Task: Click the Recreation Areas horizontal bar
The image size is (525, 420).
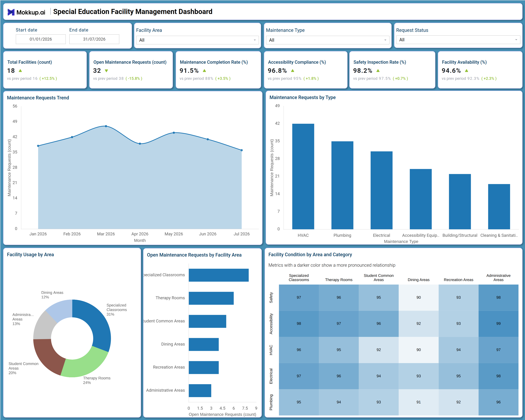Action: click(204, 367)
